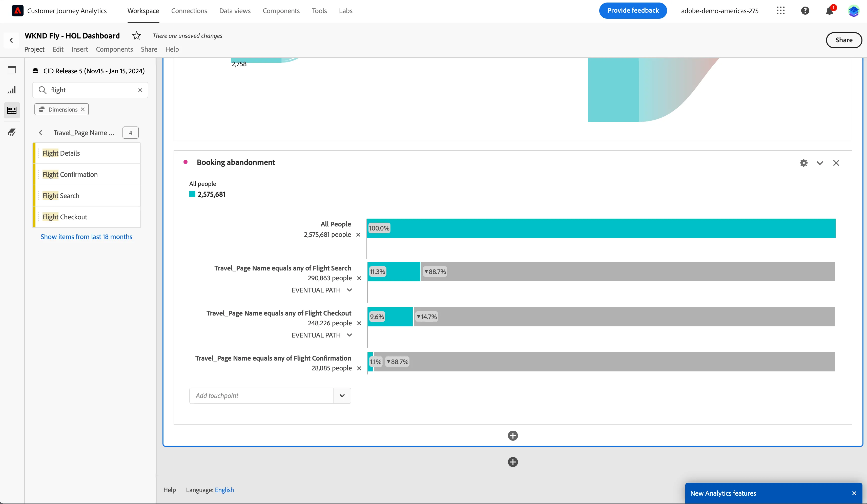Favorite the project with star icon
Screen dimensions: 867x504
click(137, 35)
